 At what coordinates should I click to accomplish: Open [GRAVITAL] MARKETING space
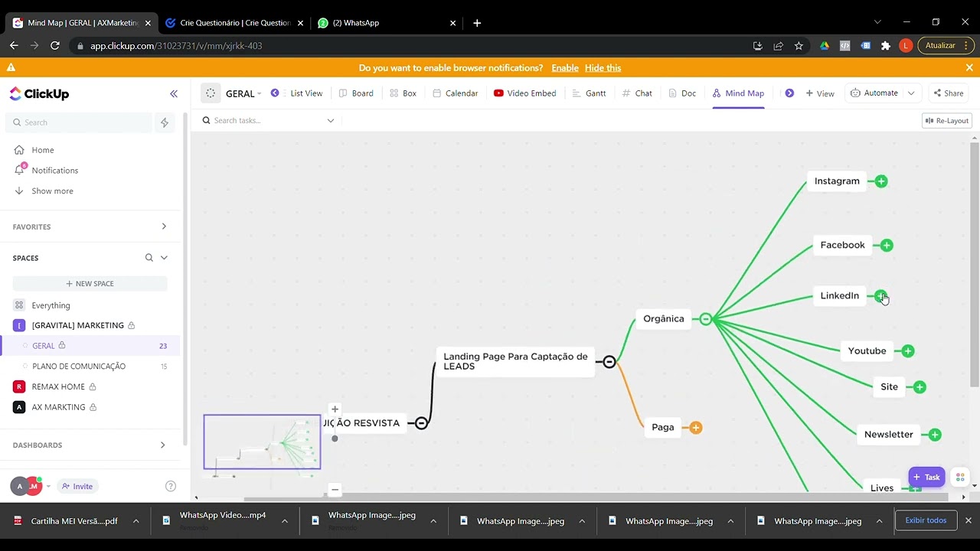coord(78,325)
